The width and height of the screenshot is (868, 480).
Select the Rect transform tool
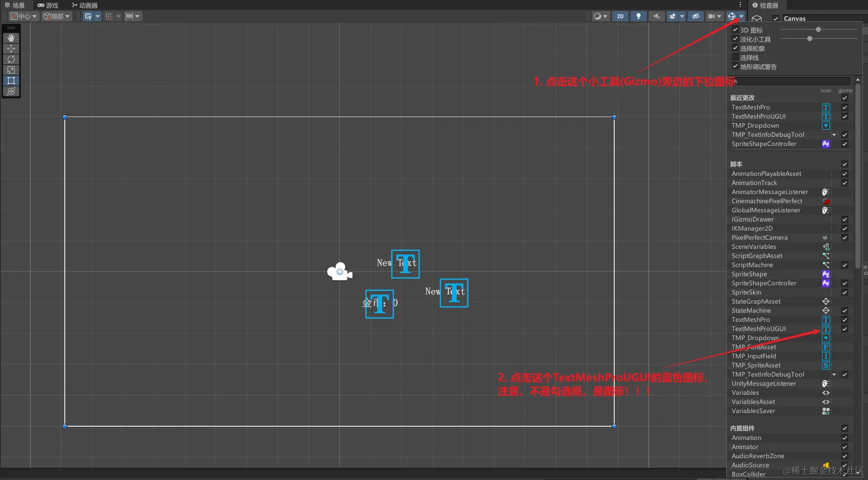11,81
